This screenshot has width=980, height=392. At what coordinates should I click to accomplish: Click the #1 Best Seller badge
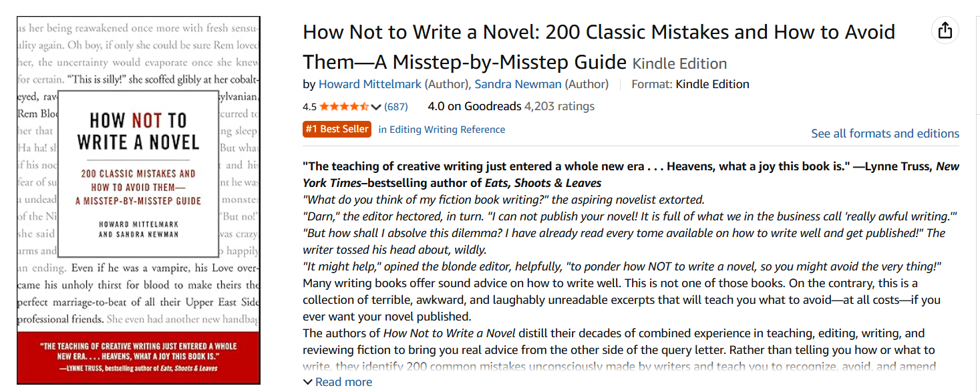[x=337, y=129]
